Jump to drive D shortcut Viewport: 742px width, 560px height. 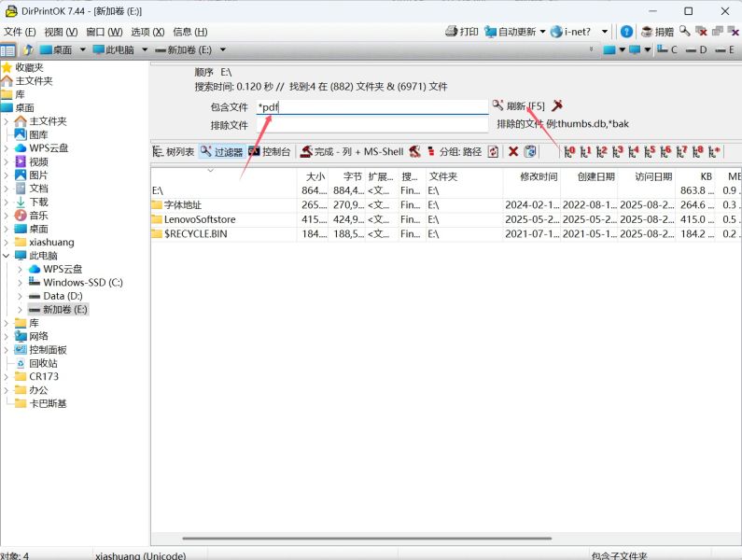(696, 49)
